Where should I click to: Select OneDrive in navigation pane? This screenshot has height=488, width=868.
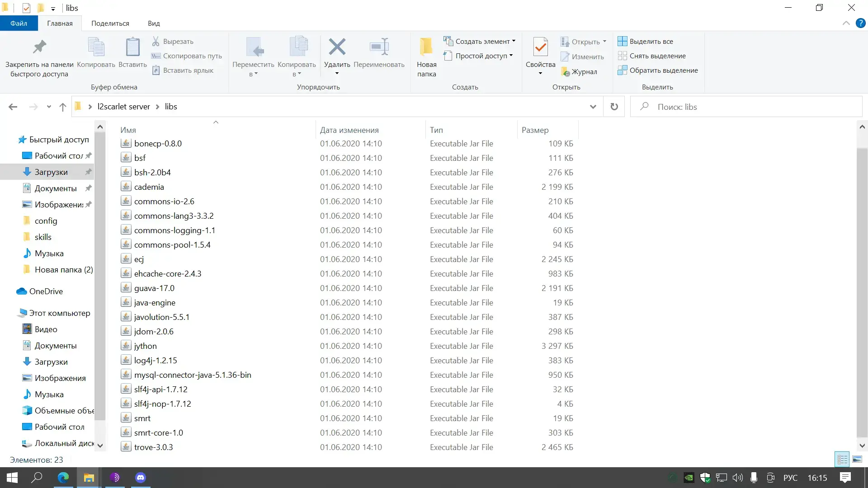click(x=46, y=291)
